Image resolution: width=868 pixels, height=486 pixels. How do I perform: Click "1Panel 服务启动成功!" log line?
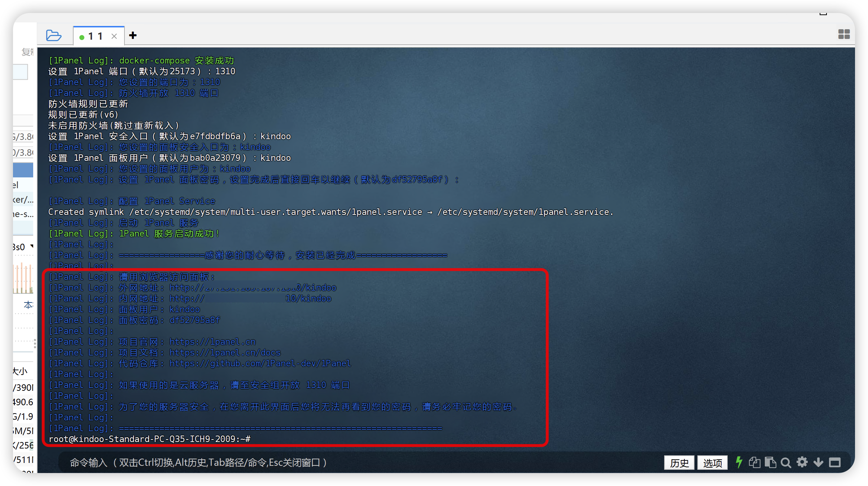(134, 234)
